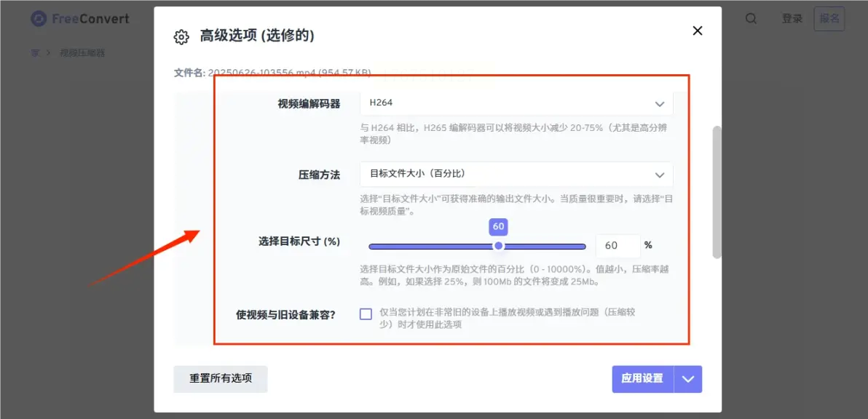This screenshot has width=868, height=419.
Task: Click the 登录 link in header
Action: [x=792, y=19]
